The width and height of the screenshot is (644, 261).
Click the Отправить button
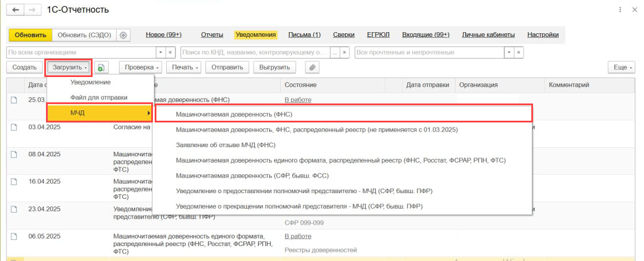[x=227, y=67]
